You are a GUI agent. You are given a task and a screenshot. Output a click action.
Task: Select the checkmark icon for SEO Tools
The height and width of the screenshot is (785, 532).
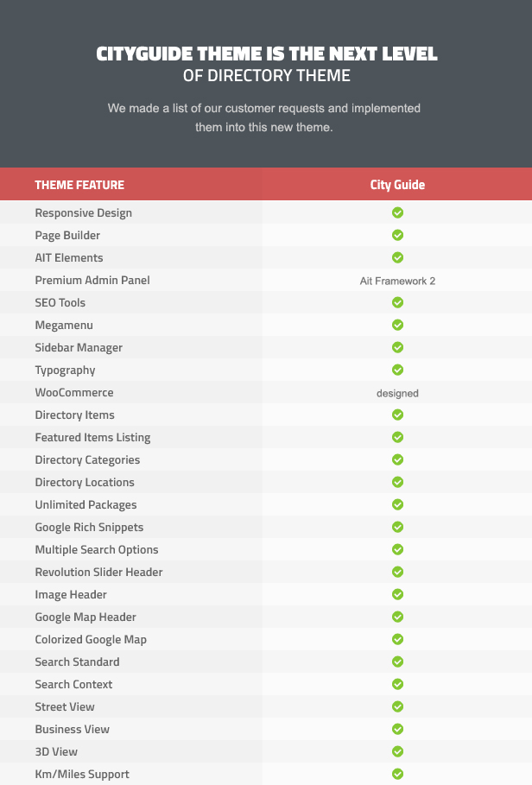397,302
